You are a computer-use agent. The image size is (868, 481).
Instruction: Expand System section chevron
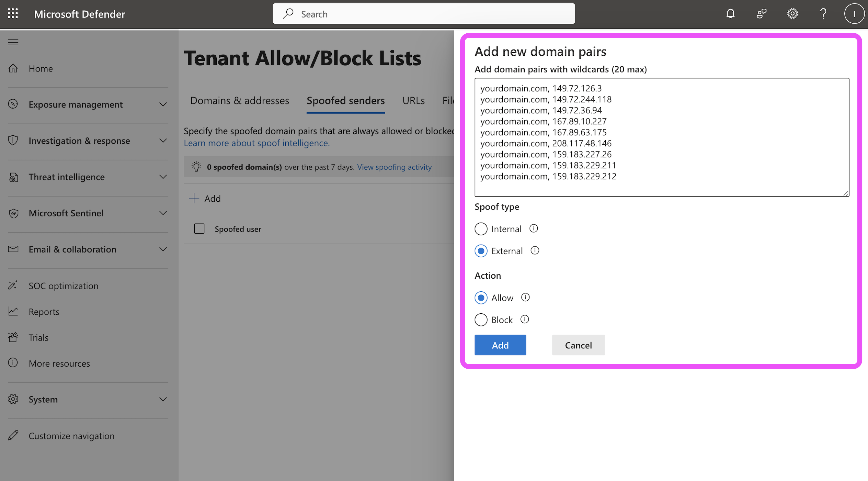pos(163,399)
